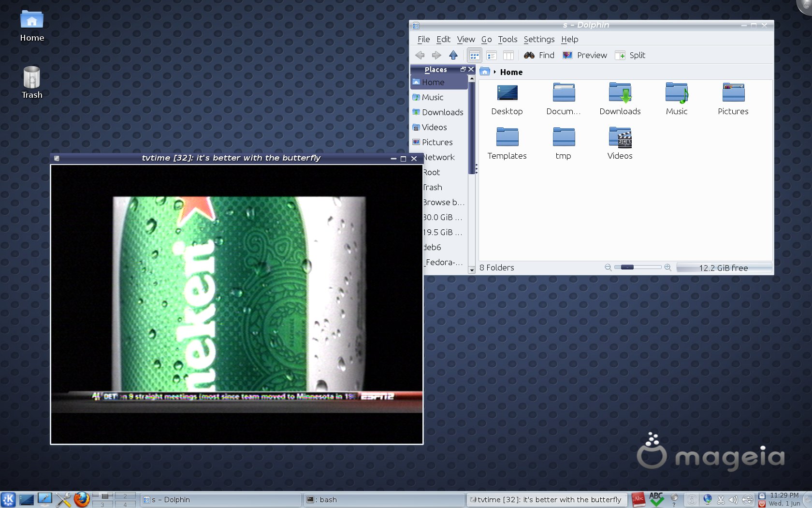Toggle the Preview button in toolbar
Image resolution: width=812 pixels, height=508 pixels.
[x=585, y=55]
